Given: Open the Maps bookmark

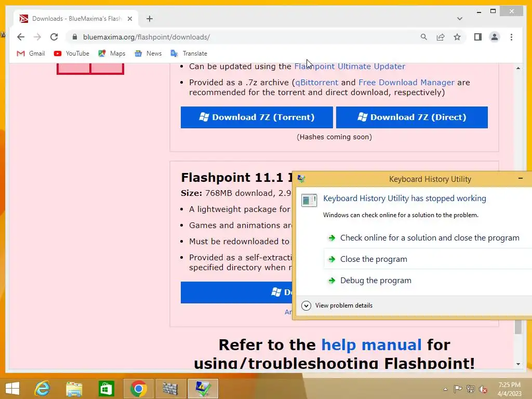Looking at the screenshot, I should click(x=112, y=54).
